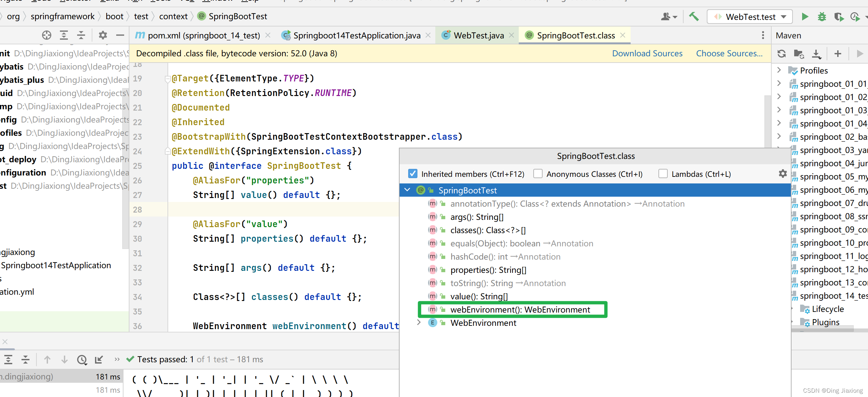Select webEnvironment() method in structure list
This screenshot has height=397, width=868.
[520, 309]
